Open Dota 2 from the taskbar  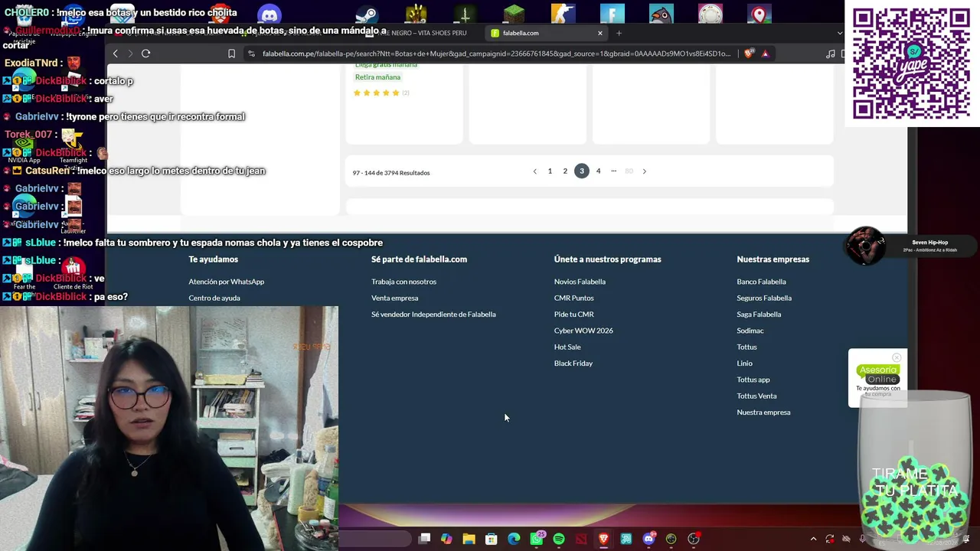tap(581, 539)
